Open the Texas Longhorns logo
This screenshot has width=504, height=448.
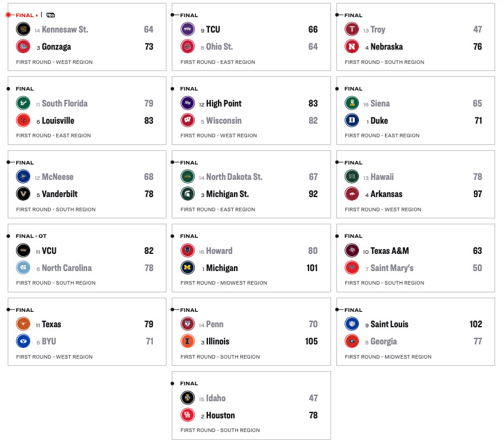(x=24, y=324)
